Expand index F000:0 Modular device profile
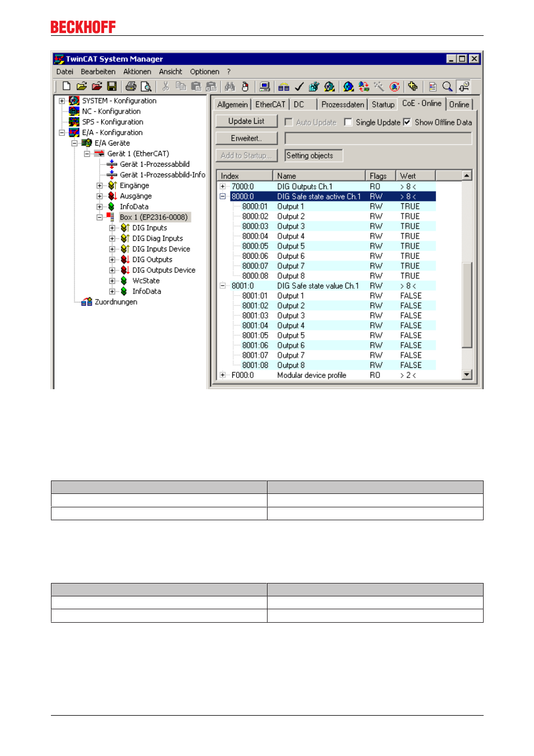534x756 pixels. pyautogui.click(x=223, y=375)
